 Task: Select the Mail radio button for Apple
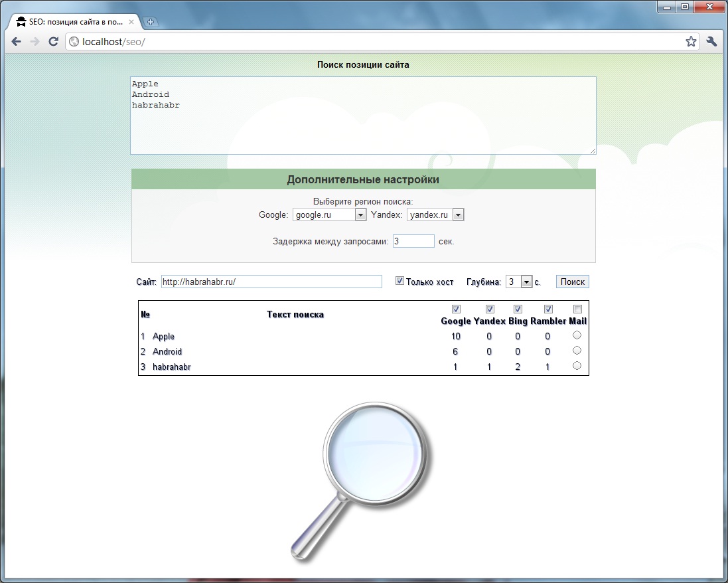click(x=577, y=335)
